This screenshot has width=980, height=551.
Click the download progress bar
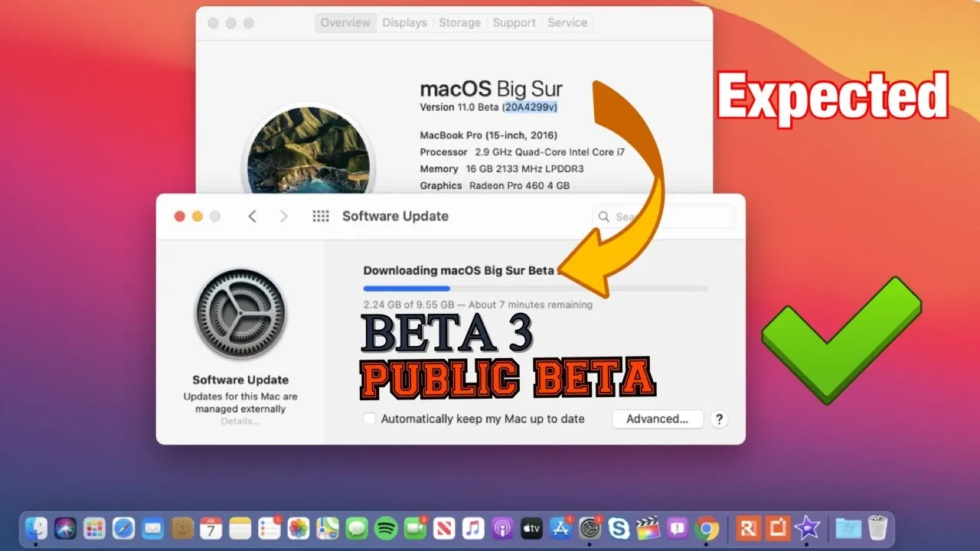click(x=535, y=289)
